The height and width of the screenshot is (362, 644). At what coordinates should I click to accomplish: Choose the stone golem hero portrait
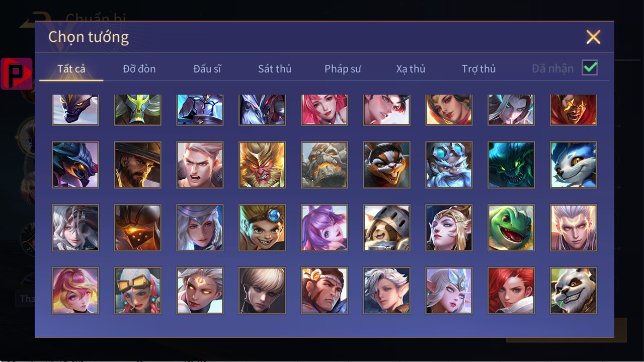point(325,165)
